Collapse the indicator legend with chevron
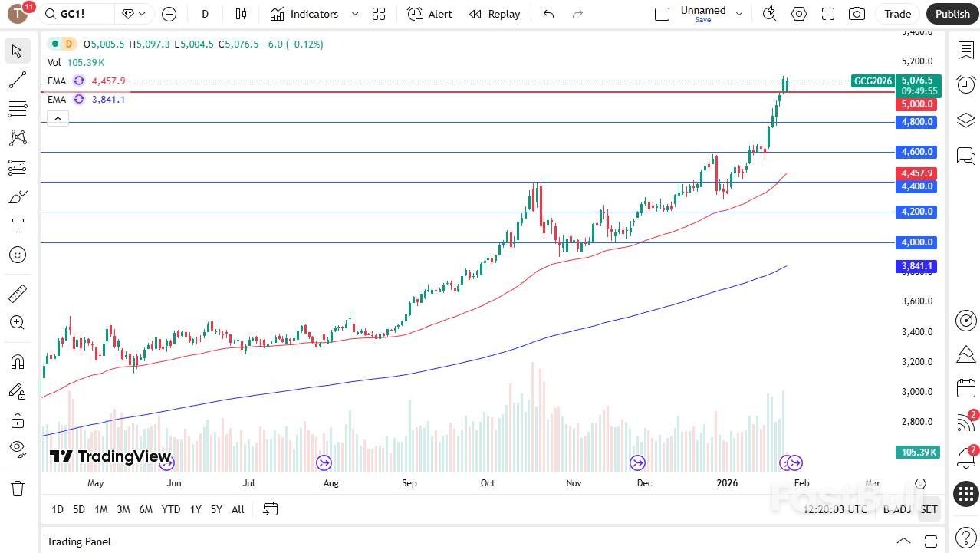Screen dimensions: 980x553 58,118
